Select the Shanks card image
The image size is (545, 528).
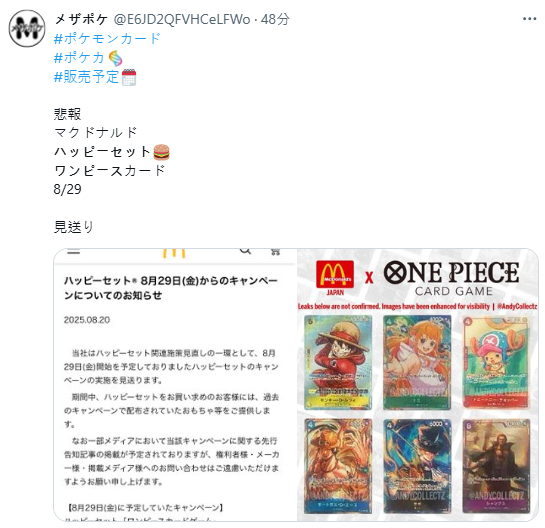(x=496, y=466)
